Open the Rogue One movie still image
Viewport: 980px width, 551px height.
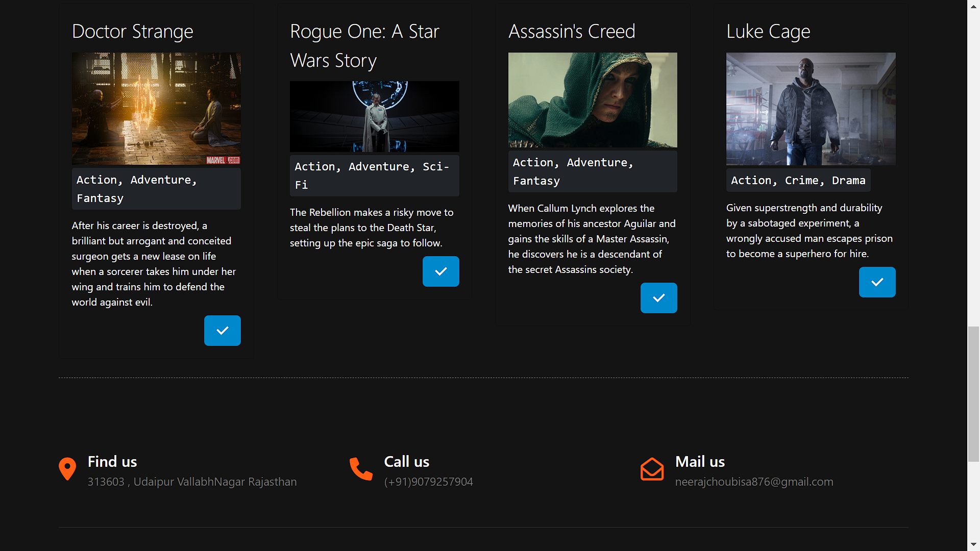tap(374, 116)
